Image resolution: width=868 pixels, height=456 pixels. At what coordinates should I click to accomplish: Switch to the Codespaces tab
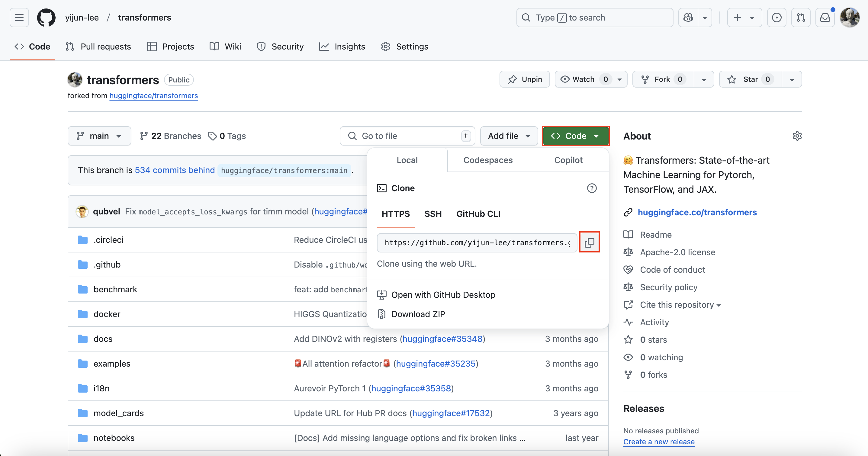(x=488, y=160)
